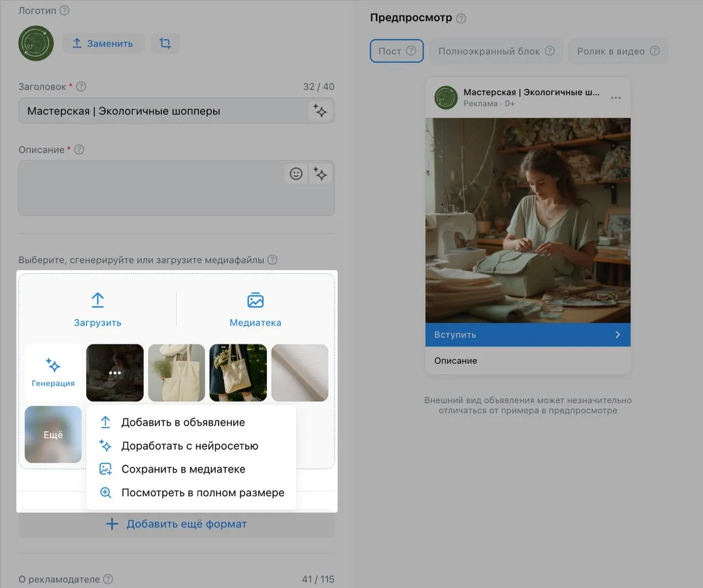Open the emoji picker in Описание field
The width and height of the screenshot is (703, 588).
[296, 173]
